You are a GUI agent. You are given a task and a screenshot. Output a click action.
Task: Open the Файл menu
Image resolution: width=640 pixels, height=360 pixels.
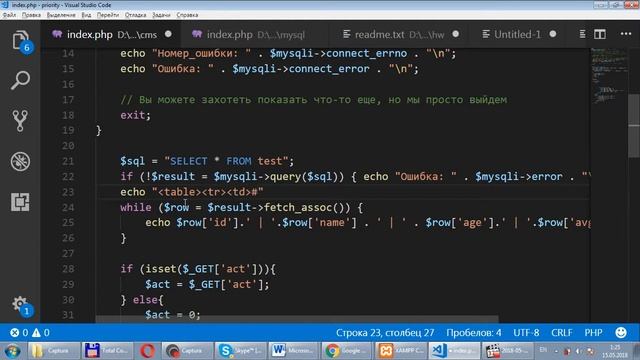9,15
